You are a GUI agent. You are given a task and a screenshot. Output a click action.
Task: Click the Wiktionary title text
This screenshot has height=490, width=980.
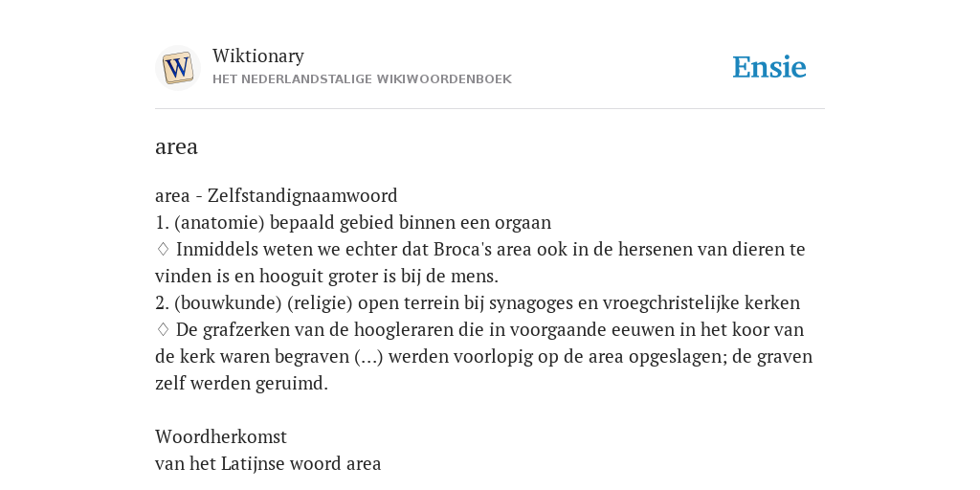[258, 56]
